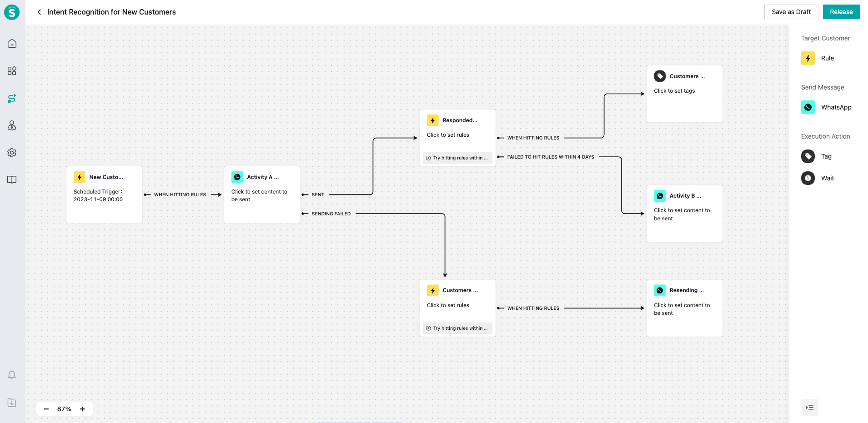Open the settings gear icon in sidebar
The image size is (868, 423).
[x=12, y=153]
